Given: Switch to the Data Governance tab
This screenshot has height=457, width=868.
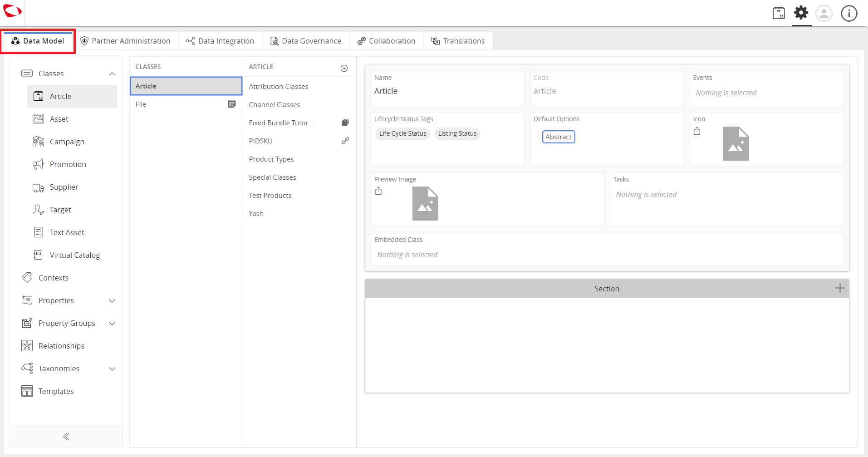Looking at the screenshot, I should click(x=306, y=41).
